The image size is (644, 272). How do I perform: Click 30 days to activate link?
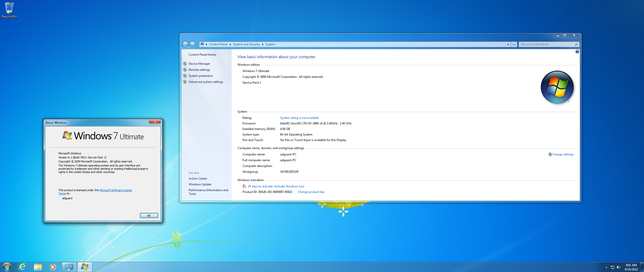tap(276, 186)
